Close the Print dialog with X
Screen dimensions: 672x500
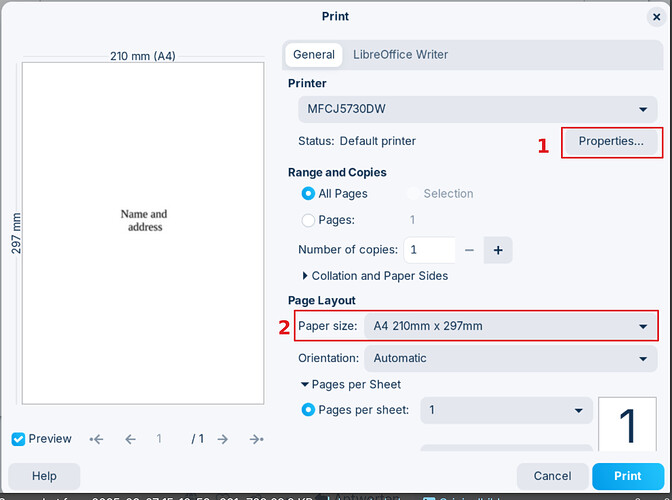656,17
